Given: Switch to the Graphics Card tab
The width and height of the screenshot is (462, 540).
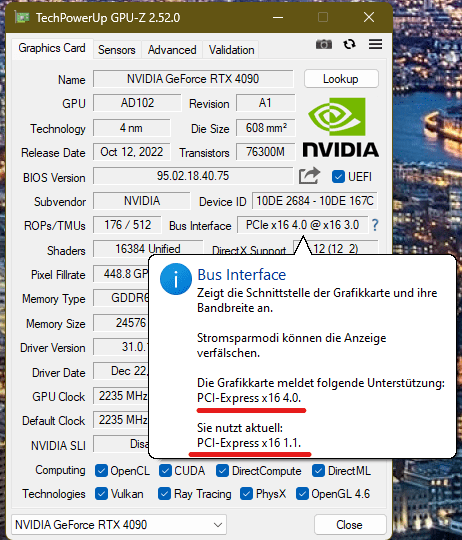Looking at the screenshot, I should [x=52, y=48].
